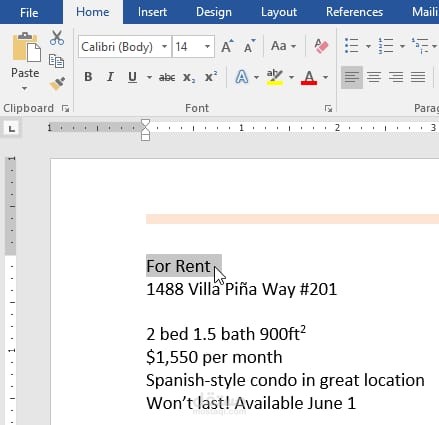The image size is (439, 425).
Task: Click the Copy icon in Clipboard
Action: tap(56, 61)
